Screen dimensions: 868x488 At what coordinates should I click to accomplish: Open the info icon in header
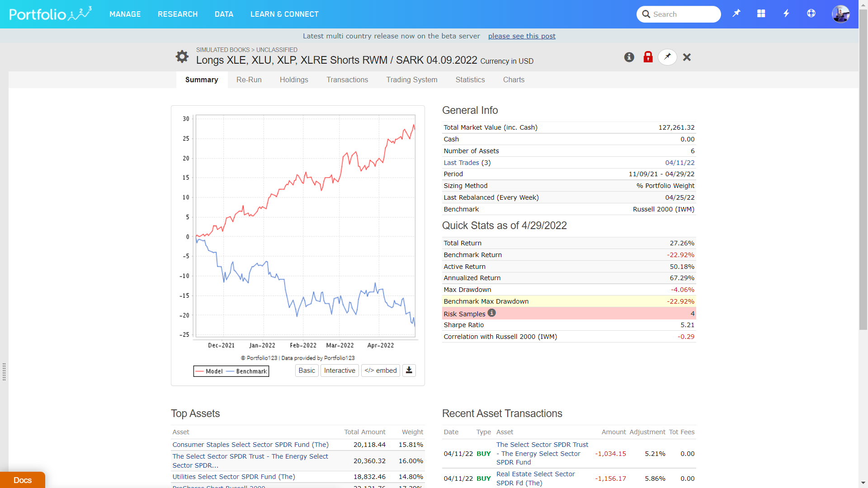pos(629,57)
